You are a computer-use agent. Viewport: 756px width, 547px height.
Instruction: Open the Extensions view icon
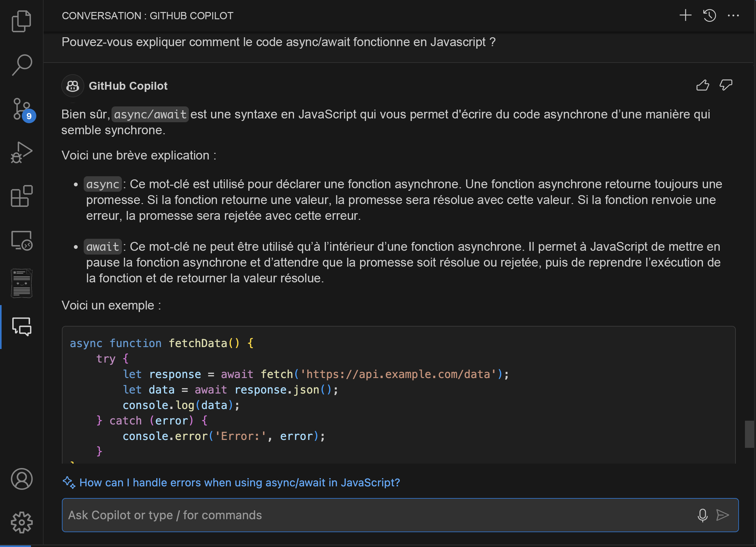(x=22, y=196)
